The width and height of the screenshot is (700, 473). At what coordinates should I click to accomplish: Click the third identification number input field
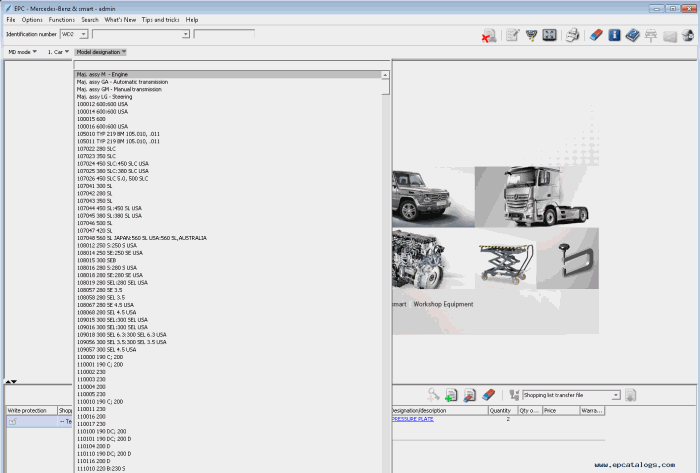pos(224,34)
